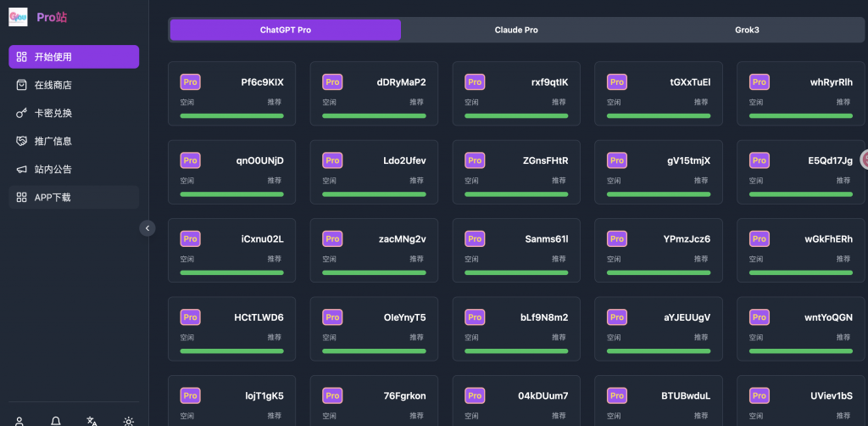Viewport: 868px width, 426px height.
Task: Click the green load bar on card YPmzJcz6
Action: 659,272
